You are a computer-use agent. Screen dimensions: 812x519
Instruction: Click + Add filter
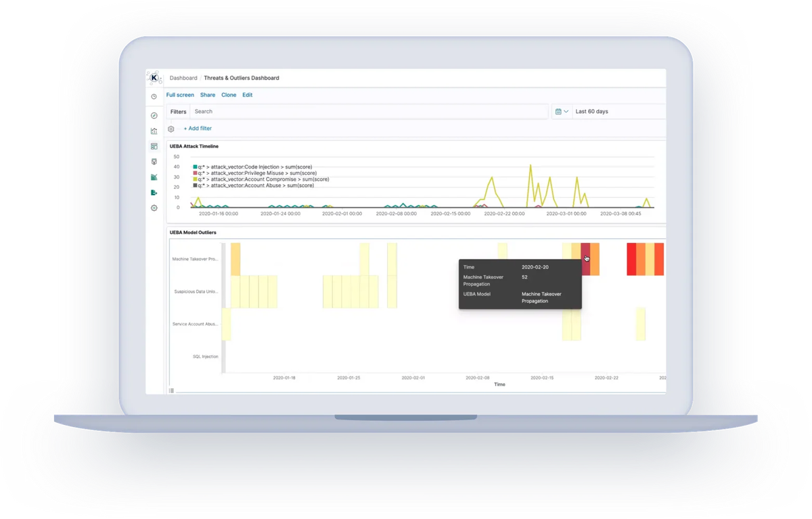(x=198, y=129)
